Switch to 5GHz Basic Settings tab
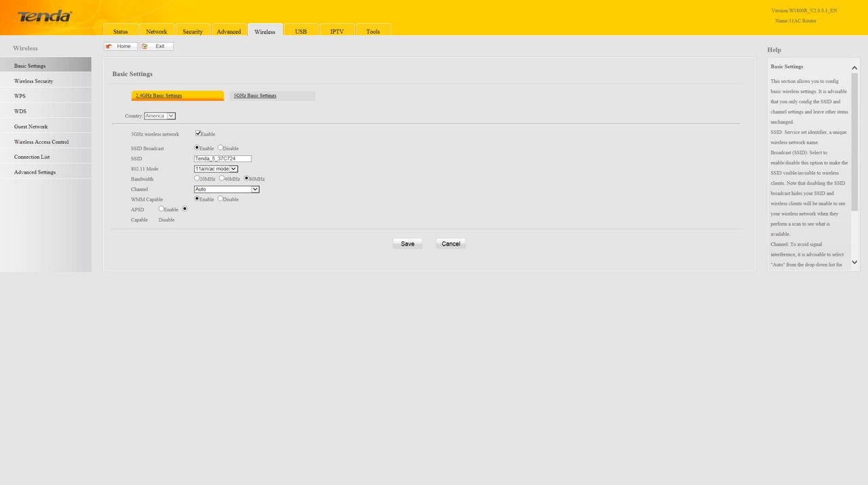The image size is (868, 485). (272, 96)
